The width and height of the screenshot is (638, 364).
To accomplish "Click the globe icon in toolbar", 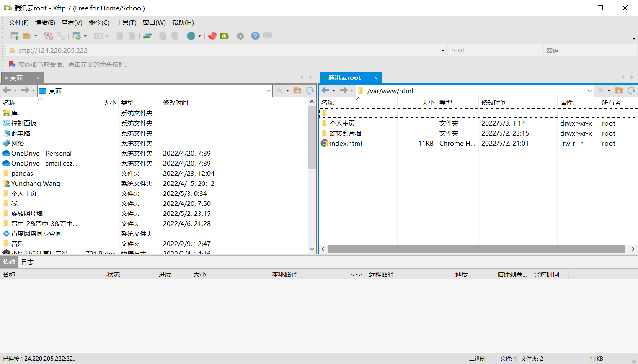I will pyautogui.click(x=191, y=36).
